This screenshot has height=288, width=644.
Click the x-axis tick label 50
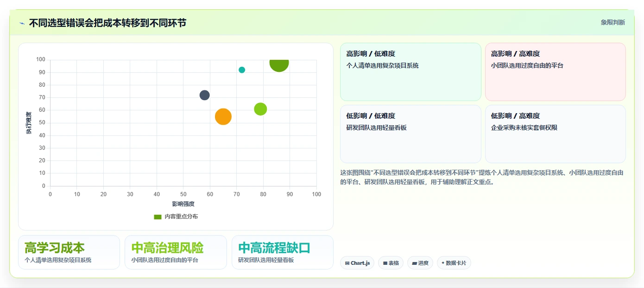point(183,194)
